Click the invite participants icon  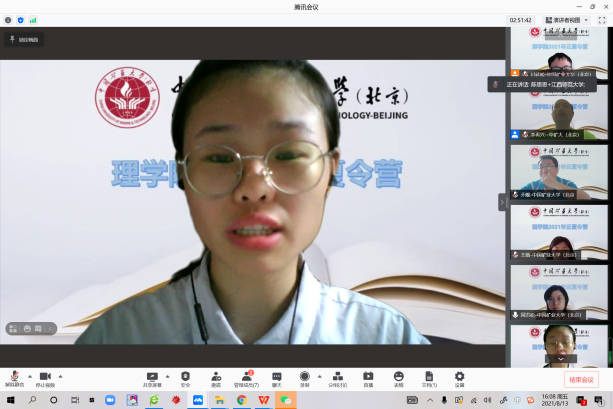point(216,377)
